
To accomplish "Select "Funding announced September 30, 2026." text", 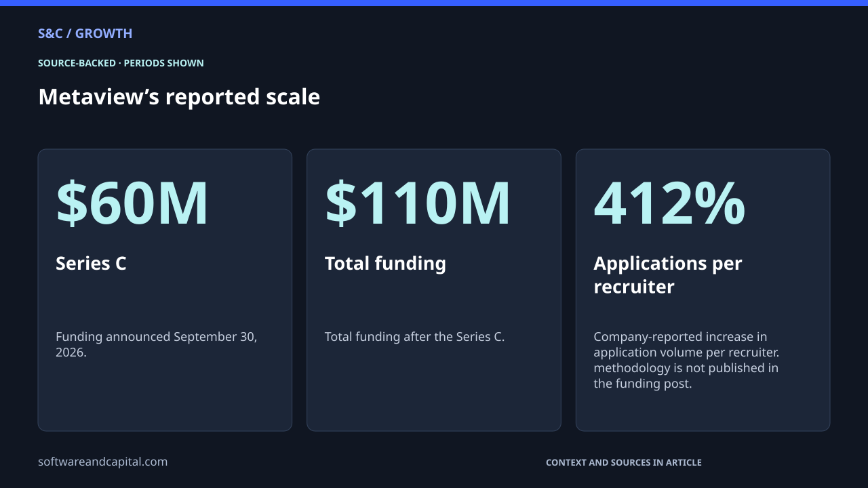I will click(x=157, y=344).
